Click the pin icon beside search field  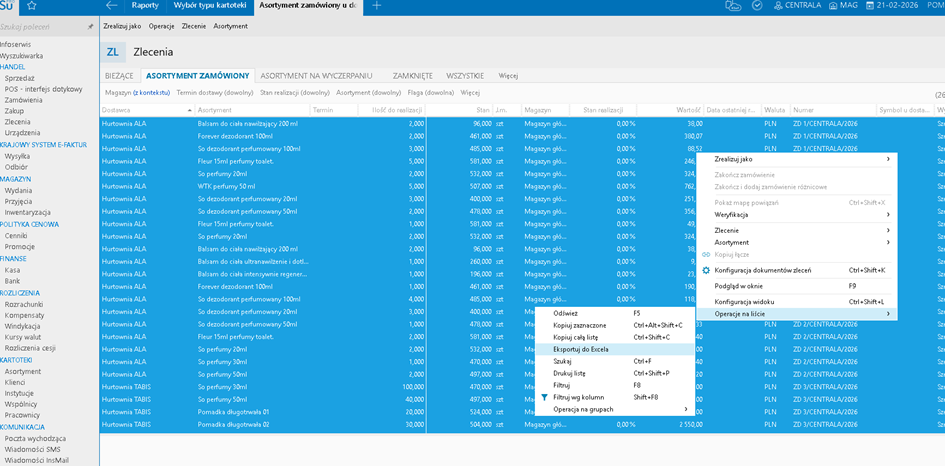coord(91,26)
